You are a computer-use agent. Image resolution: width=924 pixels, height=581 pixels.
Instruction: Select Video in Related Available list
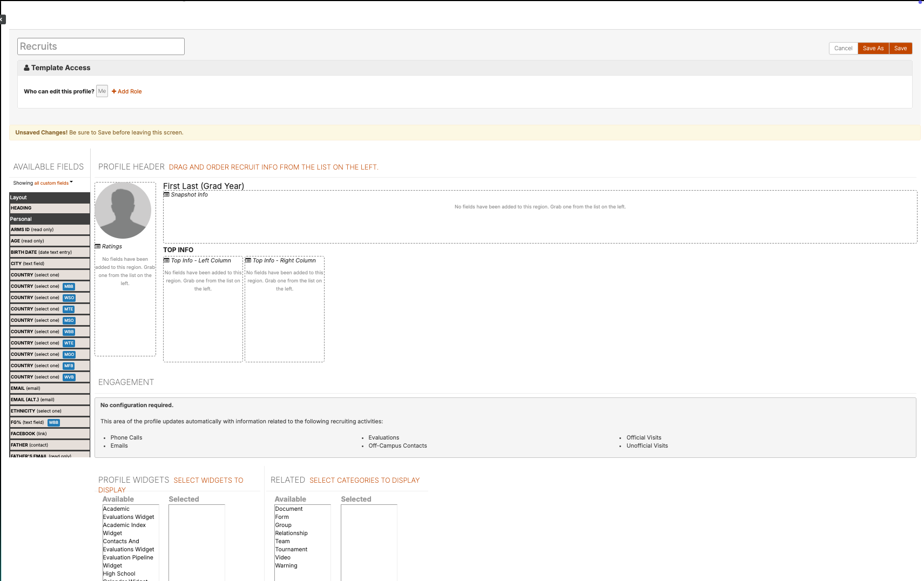(x=302, y=557)
